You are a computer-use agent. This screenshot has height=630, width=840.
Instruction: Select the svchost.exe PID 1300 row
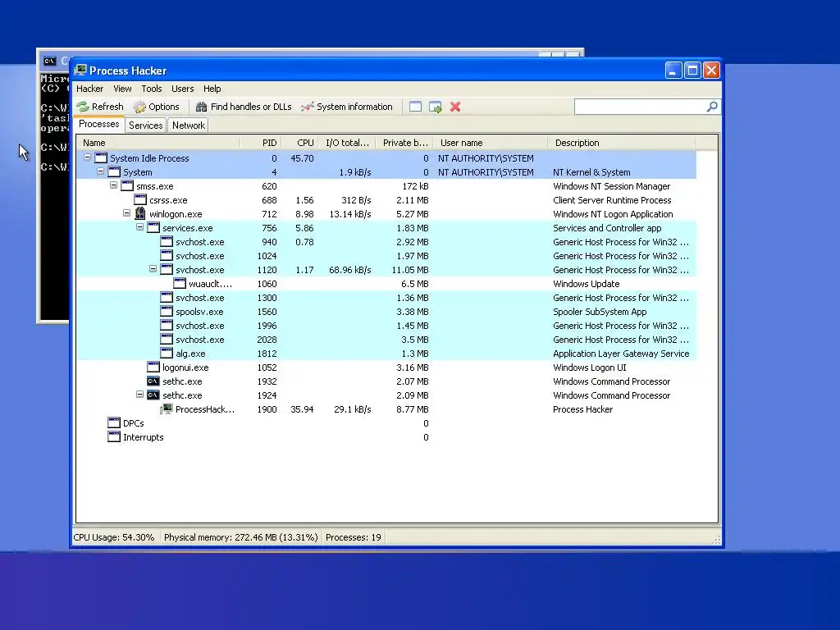386,297
